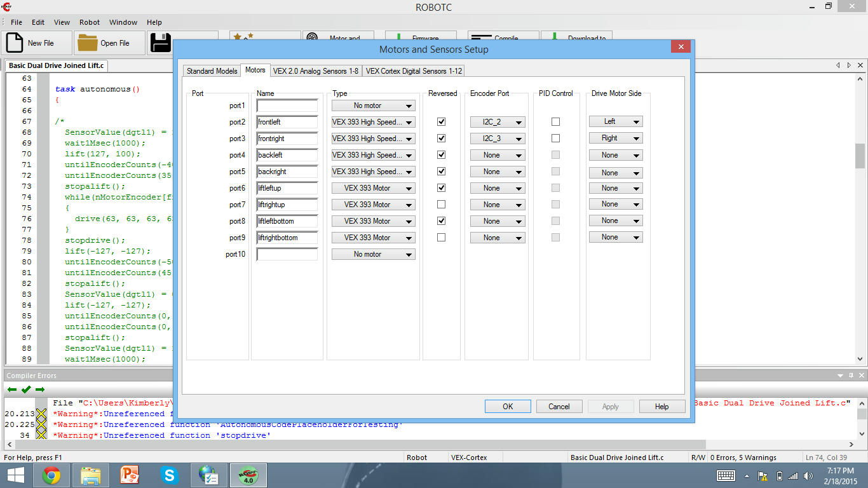
Task: Open ROBOTC 4.0 taskbar icon
Action: (248, 475)
